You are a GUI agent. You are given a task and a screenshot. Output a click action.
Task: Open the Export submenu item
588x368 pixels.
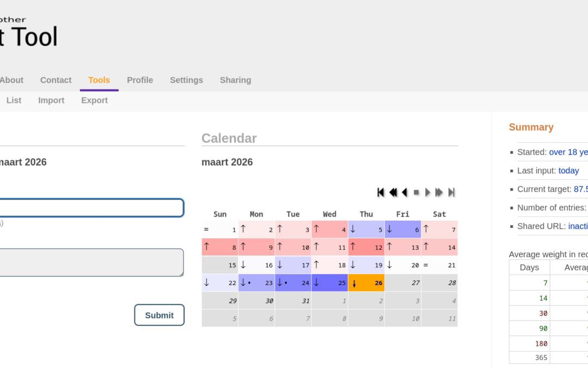(x=94, y=100)
